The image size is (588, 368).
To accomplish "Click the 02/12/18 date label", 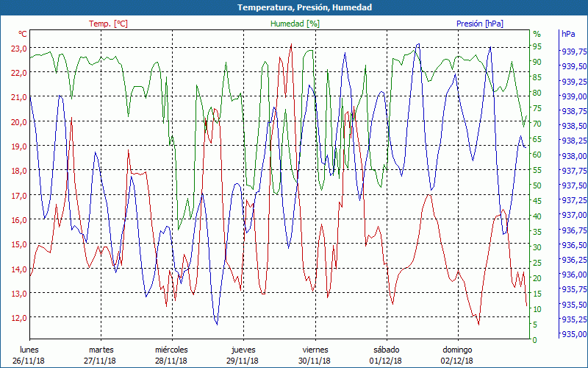I will click(456, 361).
